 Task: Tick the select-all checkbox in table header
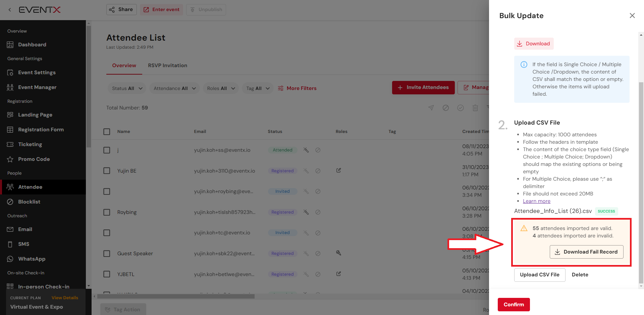tap(107, 132)
